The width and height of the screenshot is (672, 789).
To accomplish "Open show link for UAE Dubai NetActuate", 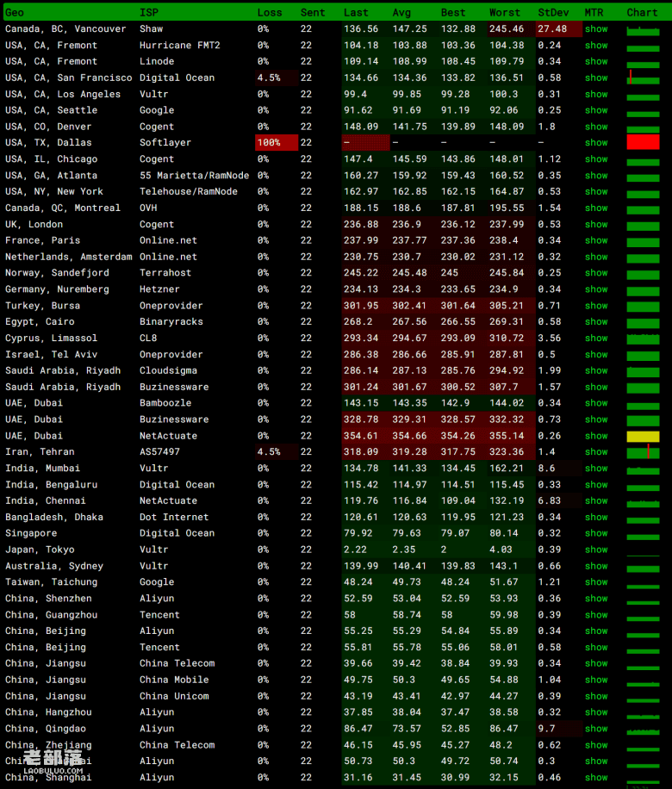I will [x=596, y=436].
